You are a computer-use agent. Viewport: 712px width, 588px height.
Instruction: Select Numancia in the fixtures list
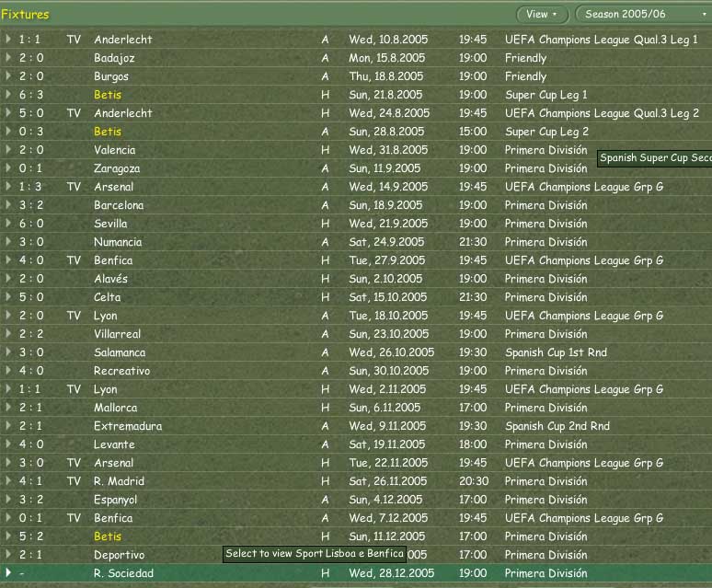pos(118,242)
